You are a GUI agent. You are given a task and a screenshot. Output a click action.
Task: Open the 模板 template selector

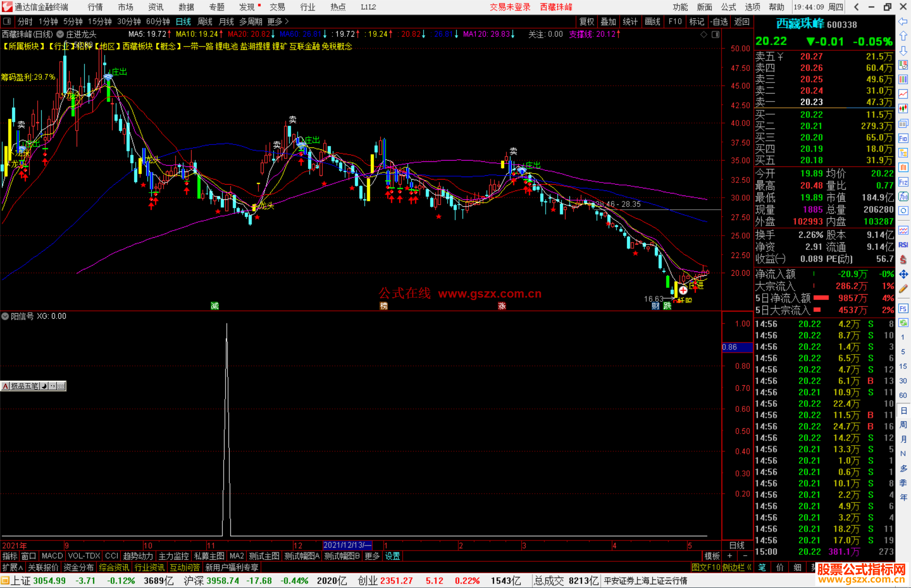click(712, 556)
